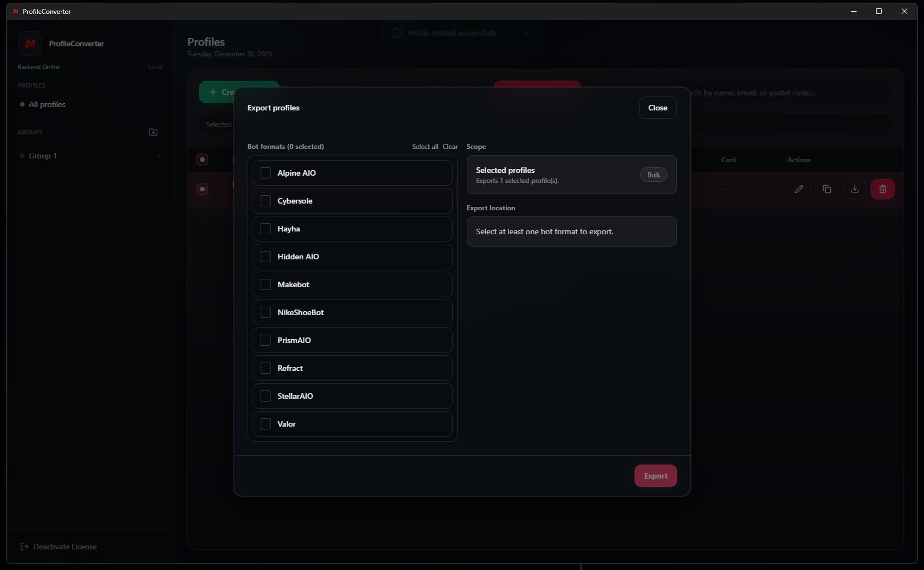This screenshot has width=924, height=570.
Task: Check the Alpine AIO bot format
Action: click(x=265, y=173)
